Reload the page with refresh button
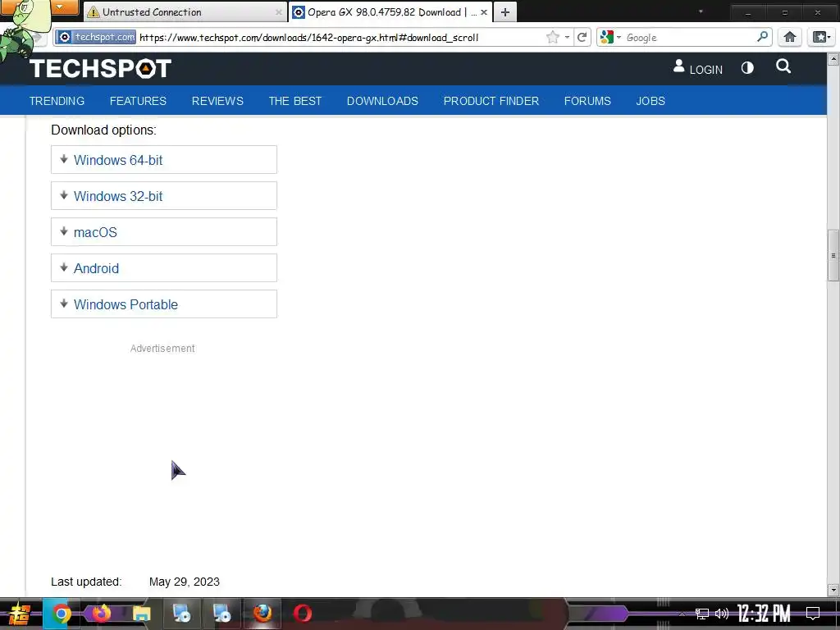The height and width of the screenshot is (630, 840). (582, 37)
